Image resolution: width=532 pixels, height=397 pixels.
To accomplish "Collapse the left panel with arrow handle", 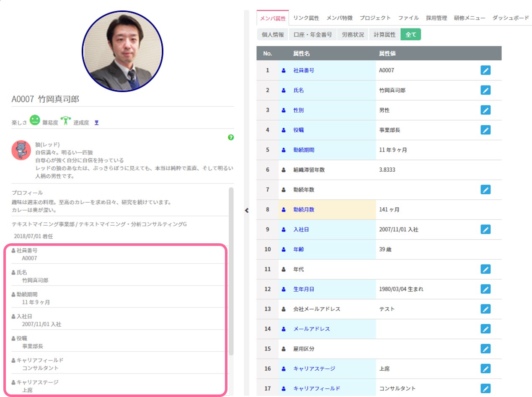I will pos(247,211).
